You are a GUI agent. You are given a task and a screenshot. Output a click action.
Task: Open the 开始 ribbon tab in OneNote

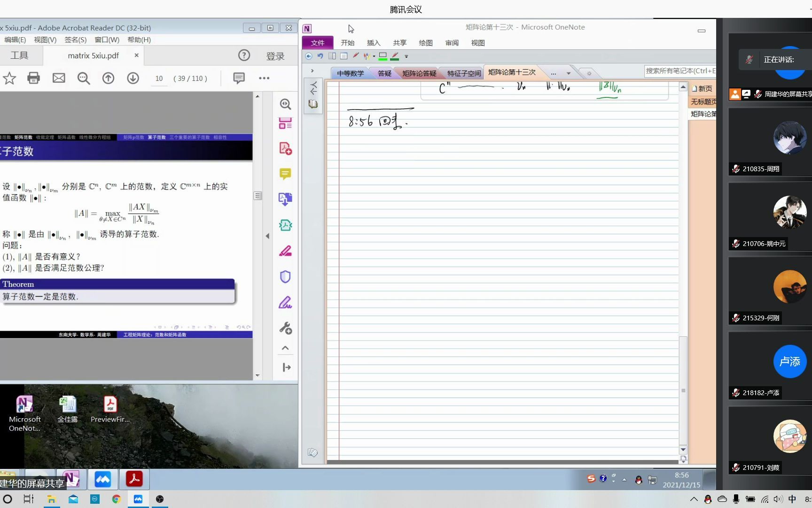pyautogui.click(x=348, y=43)
